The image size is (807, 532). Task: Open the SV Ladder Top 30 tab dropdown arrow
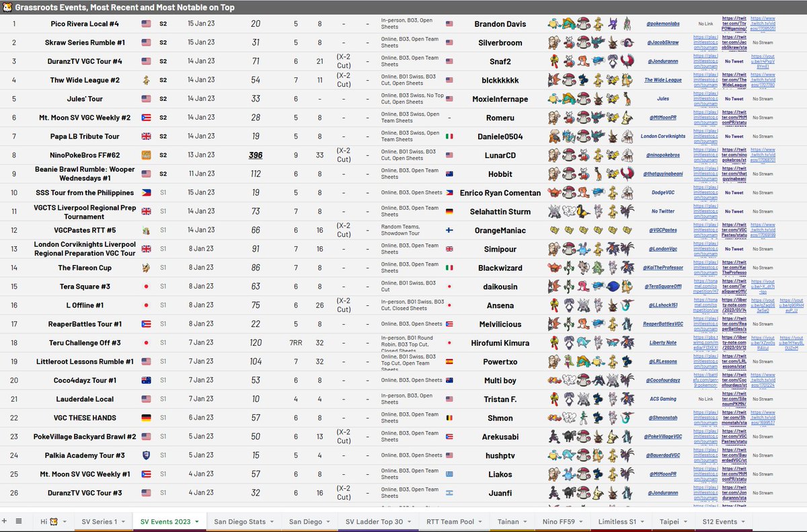pos(410,522)
